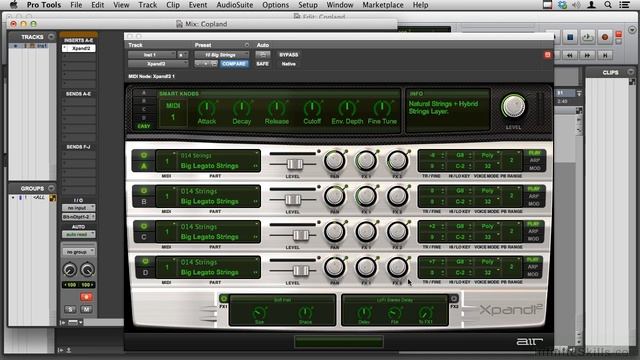
Task: Click the BYPASS button
Action: (289, 55)
